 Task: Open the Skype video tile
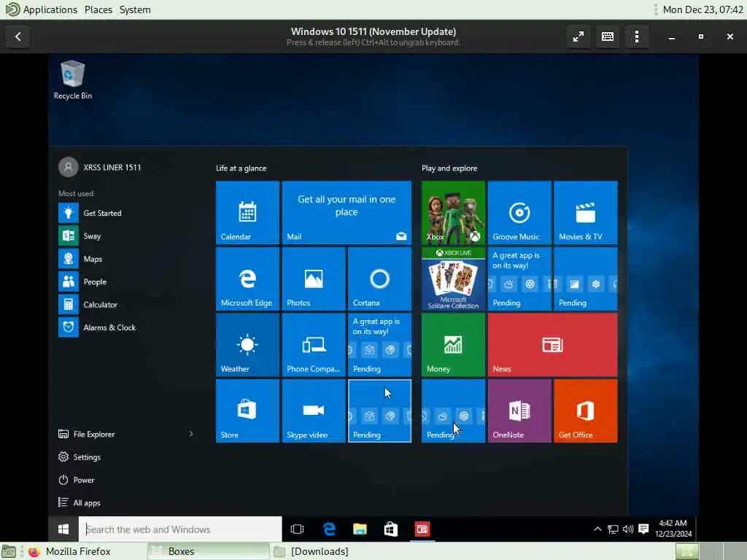[314, 411]
